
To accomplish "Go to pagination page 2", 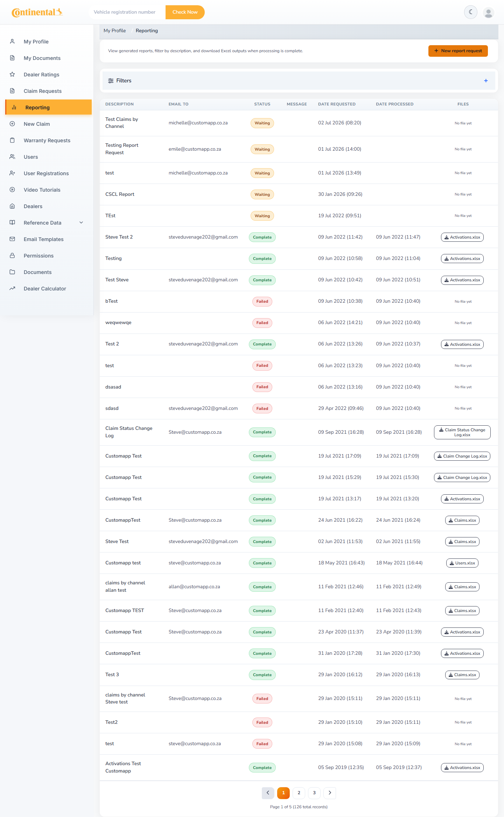I will tap(299, 793).
